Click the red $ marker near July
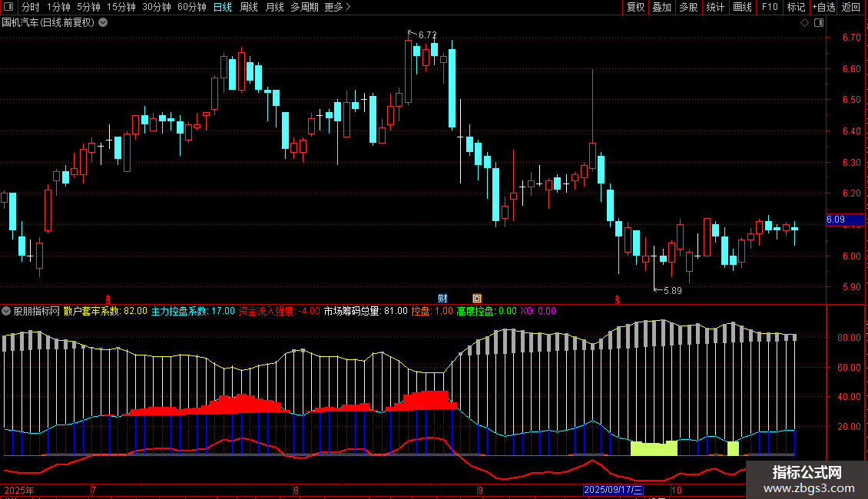 (x=108, y=299)
